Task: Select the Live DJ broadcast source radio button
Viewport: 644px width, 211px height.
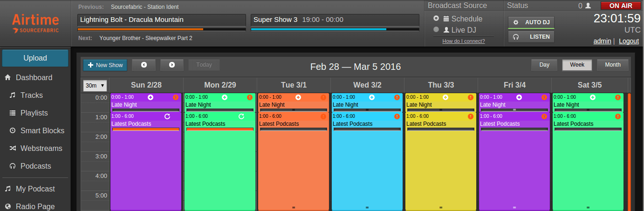Action: (x=436, y=30)
